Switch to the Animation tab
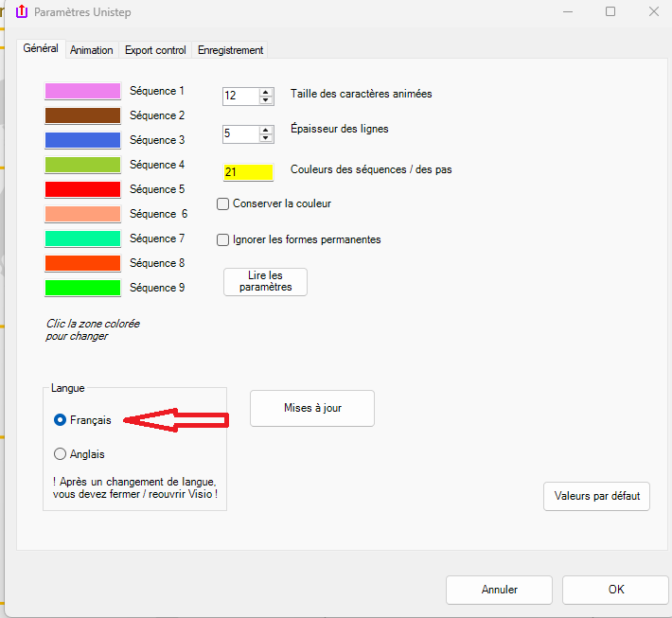The height and width of the screenshot is (618, 672). tap(91, 50)
